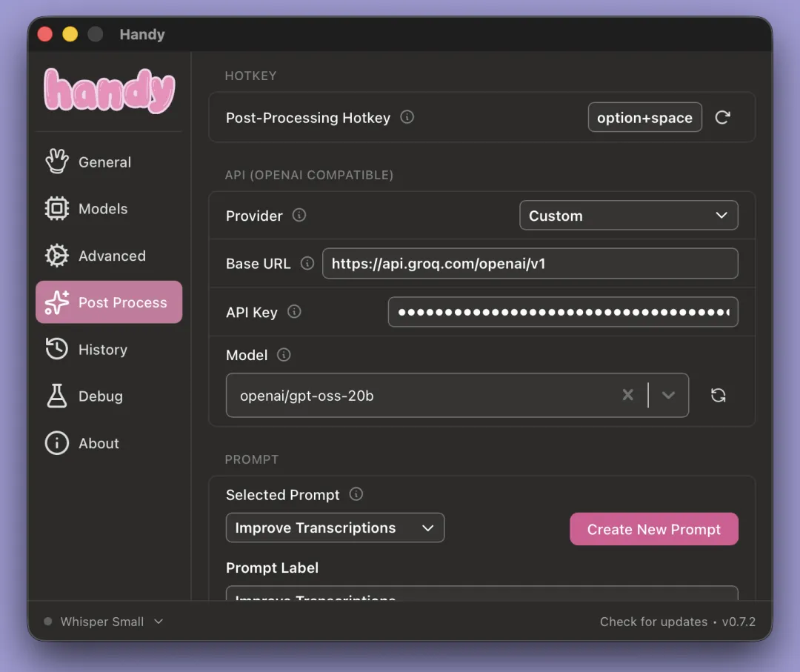
Task: Click the Debug flask icon
Action: [x=56, y=396]
